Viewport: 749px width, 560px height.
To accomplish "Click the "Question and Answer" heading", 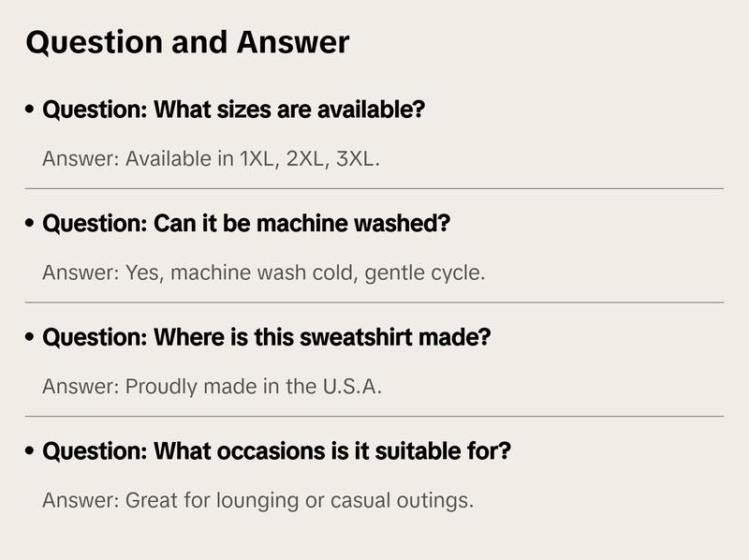I will 187,42.
